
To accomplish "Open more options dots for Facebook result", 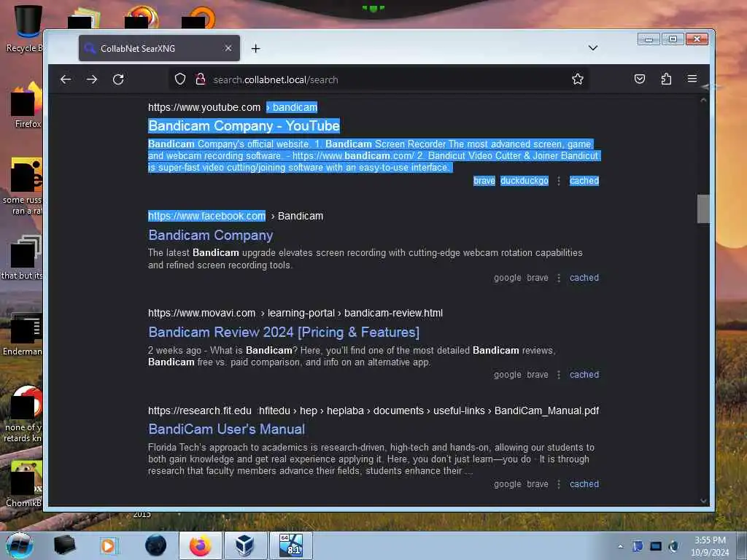I will pos(559,278).
